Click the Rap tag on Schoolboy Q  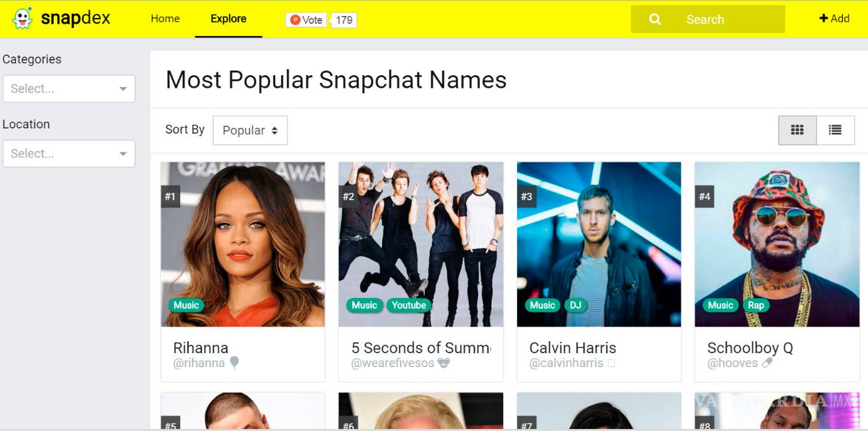pos(756,305)
